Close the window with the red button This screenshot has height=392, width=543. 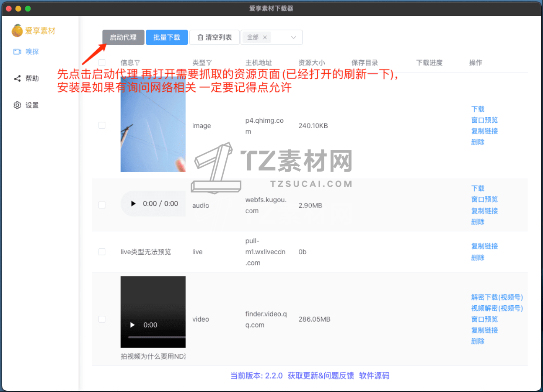pyautogui.click(x=8, y=8)
